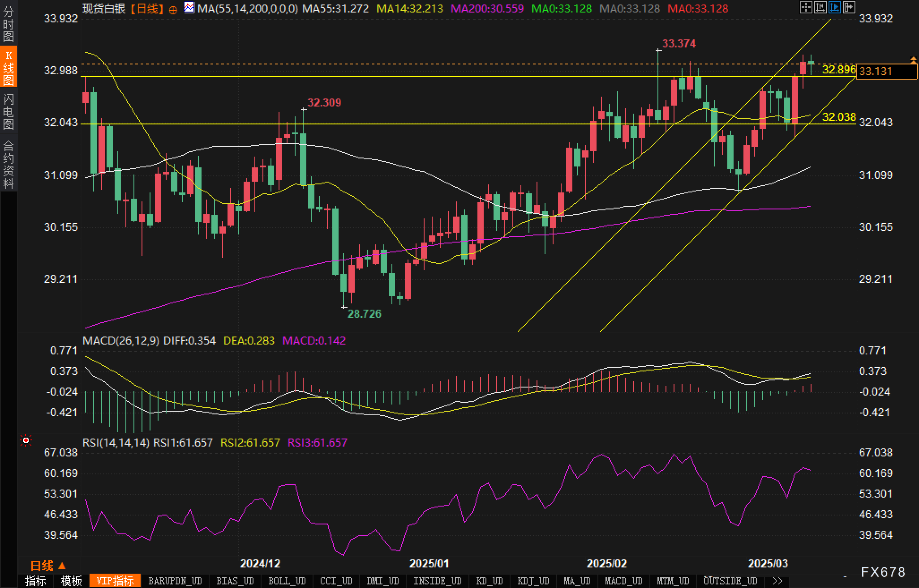This screenshot has width=919, height=588.
Task: Toggle the blue highlighted chart axis icon
Action: (x=834, y=7)
